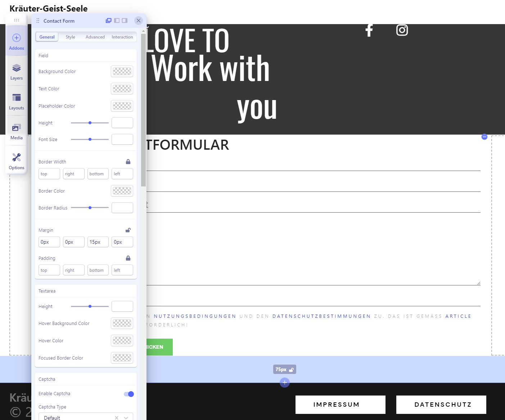The width and height of the screenshot is (505, 420).
Task: Click the Facebook icon in header
Action: [369, 30]
